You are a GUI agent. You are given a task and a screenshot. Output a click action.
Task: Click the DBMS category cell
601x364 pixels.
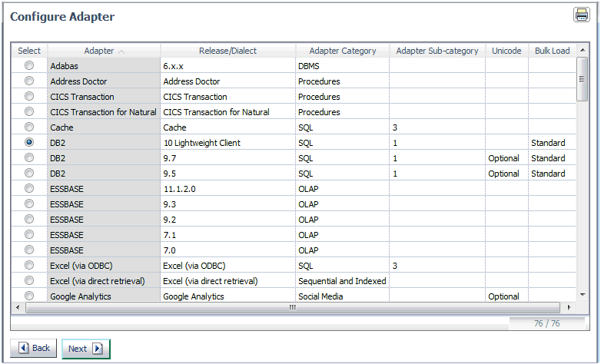pyautogui.click(x=342, y=66)
